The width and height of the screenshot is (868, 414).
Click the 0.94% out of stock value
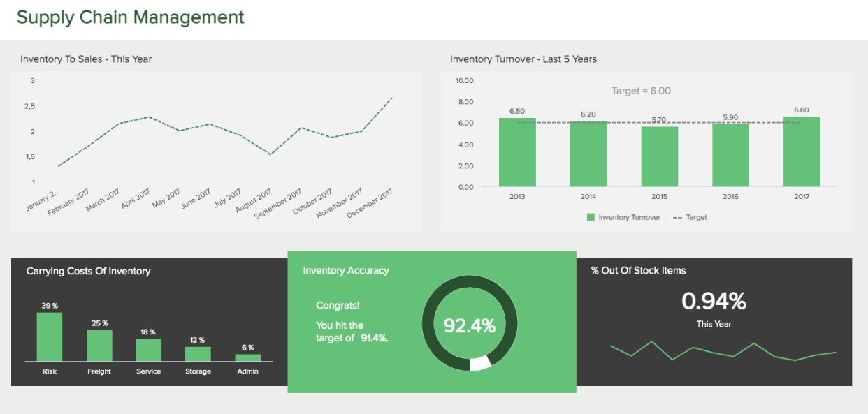pos(714,301)
